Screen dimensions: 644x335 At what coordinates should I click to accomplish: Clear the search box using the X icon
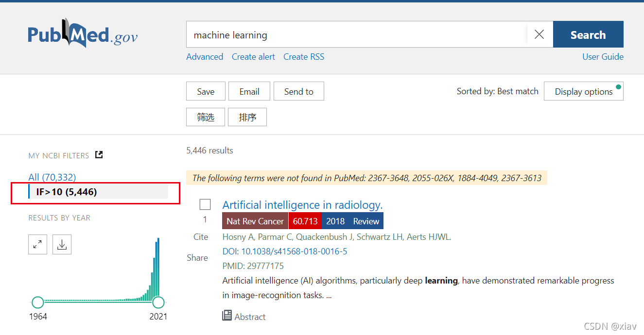point(539,34)
